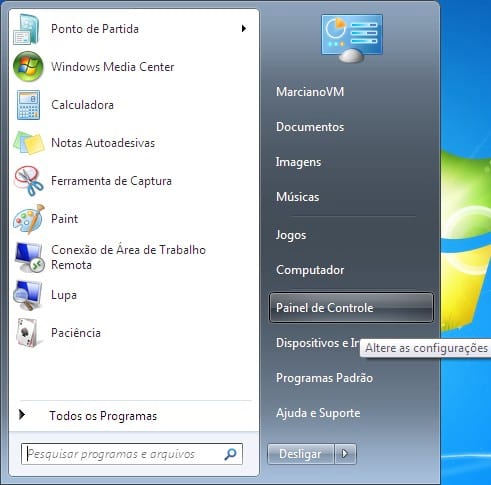Select the Calculadora label
Screen dimensions: 491x485
[x=82, y=105]
